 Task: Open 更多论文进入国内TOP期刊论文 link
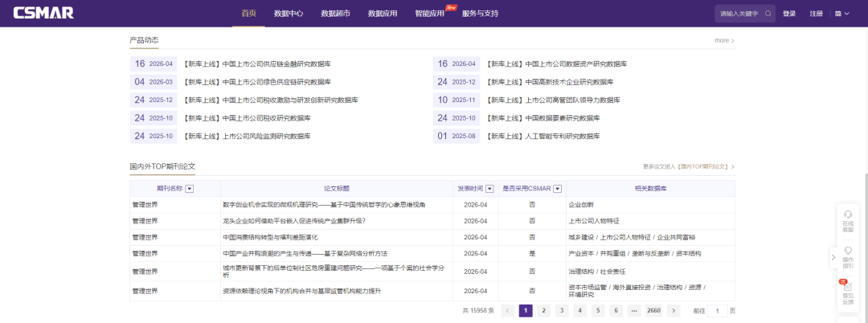pos(690,166)
